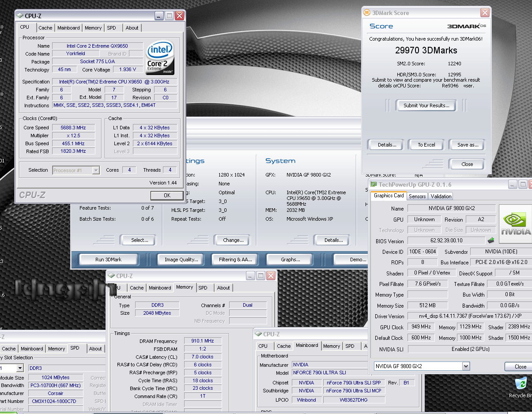532x414 pixels.
Task: Click the Part Number 'CM3X1024-1800C7D'
Action: (56, 401)
